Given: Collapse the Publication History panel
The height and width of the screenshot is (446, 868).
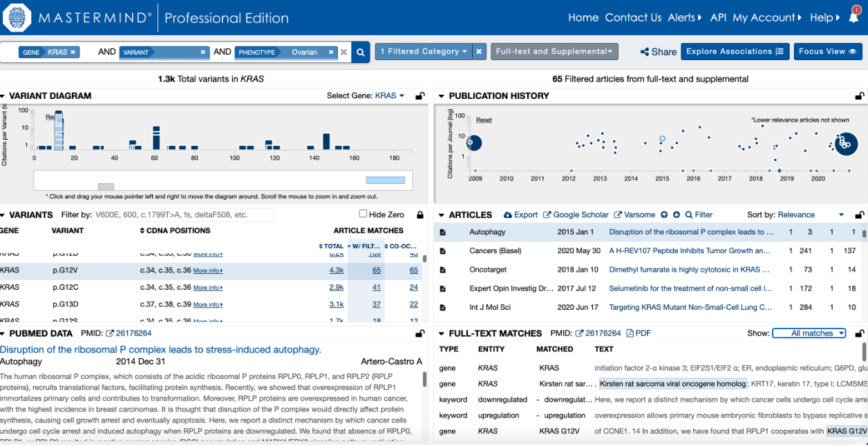Looking at the screenshot, I should (x=442, y=96).
